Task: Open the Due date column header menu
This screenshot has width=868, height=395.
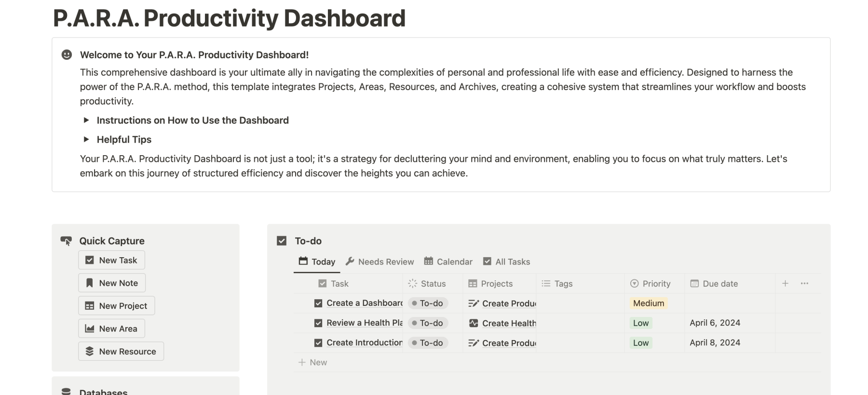Action: click(x=720, y=284)
